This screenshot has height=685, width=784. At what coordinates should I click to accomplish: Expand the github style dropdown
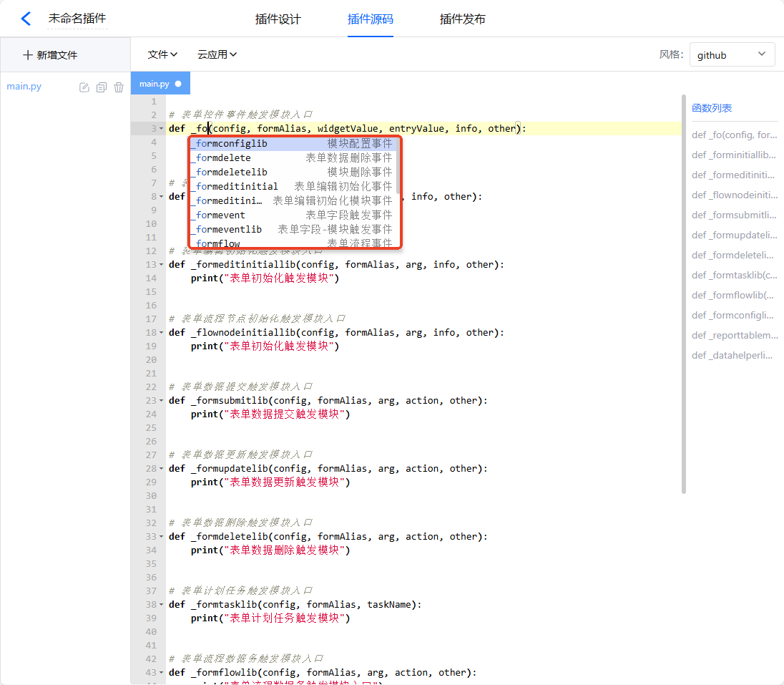(732, 55)
